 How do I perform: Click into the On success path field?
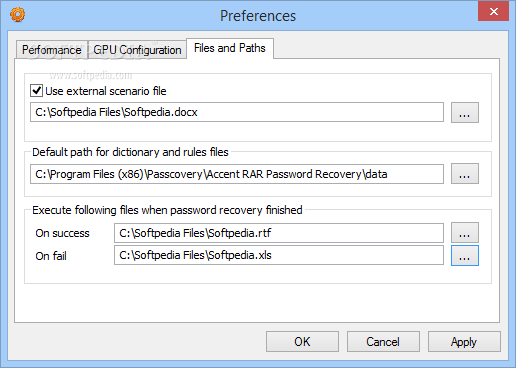click(x=279, y=233)
